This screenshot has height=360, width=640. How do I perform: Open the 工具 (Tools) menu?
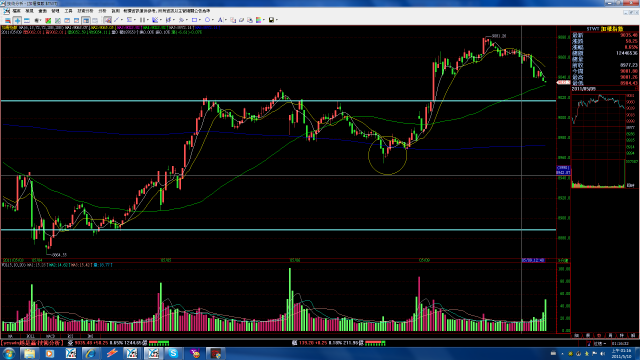point(68,11)
